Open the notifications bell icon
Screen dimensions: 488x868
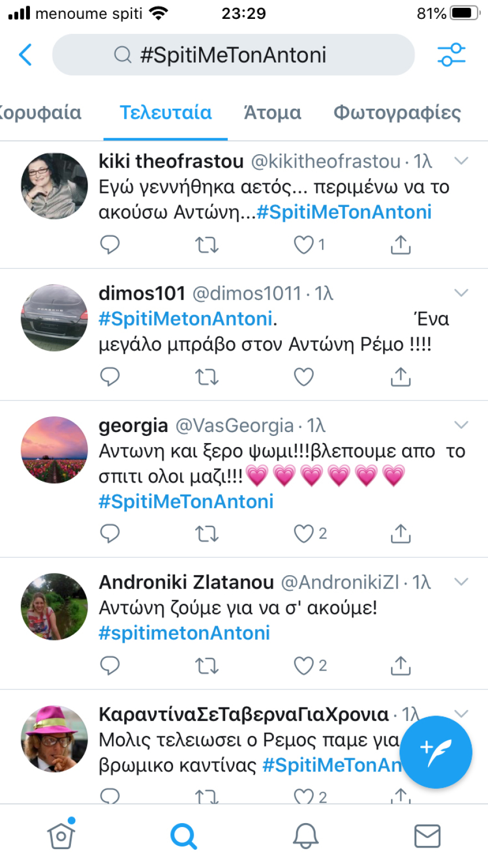tap(306, 835)
